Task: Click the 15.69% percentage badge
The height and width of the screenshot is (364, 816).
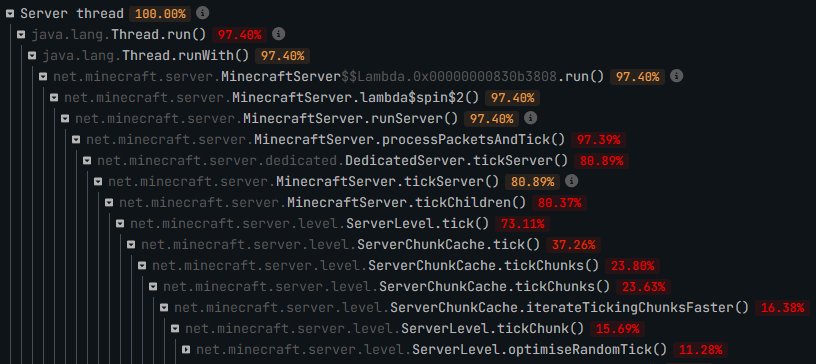Action: [617, 329]
